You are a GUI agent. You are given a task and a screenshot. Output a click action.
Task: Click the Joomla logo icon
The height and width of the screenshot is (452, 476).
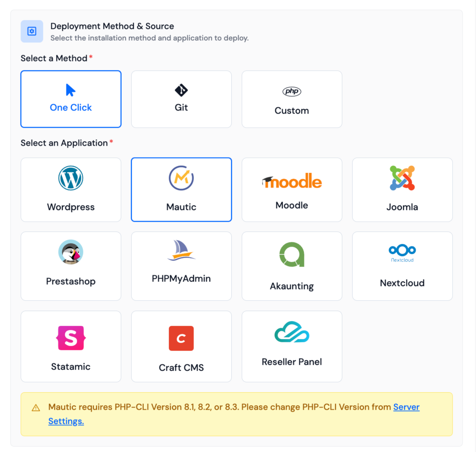(402, 178)
